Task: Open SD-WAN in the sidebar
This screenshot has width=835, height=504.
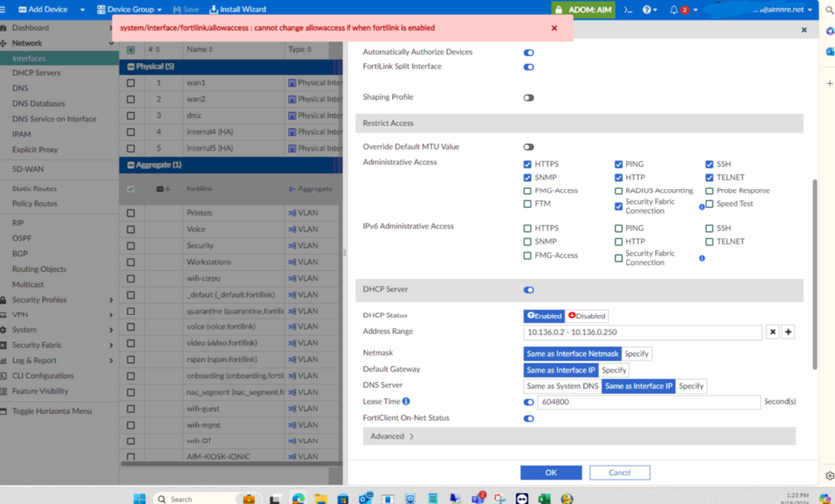Action: tap(28, 169)
